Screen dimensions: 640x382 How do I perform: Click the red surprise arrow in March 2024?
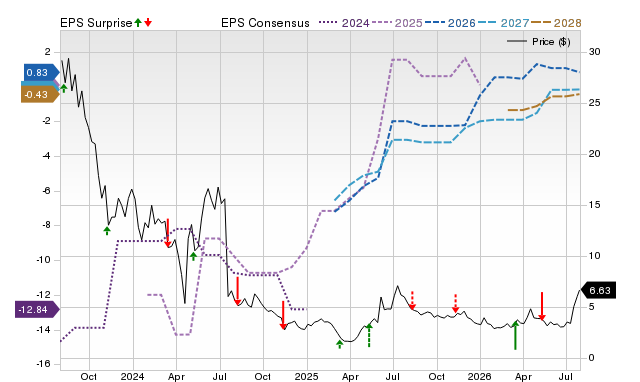coord(167,233)
